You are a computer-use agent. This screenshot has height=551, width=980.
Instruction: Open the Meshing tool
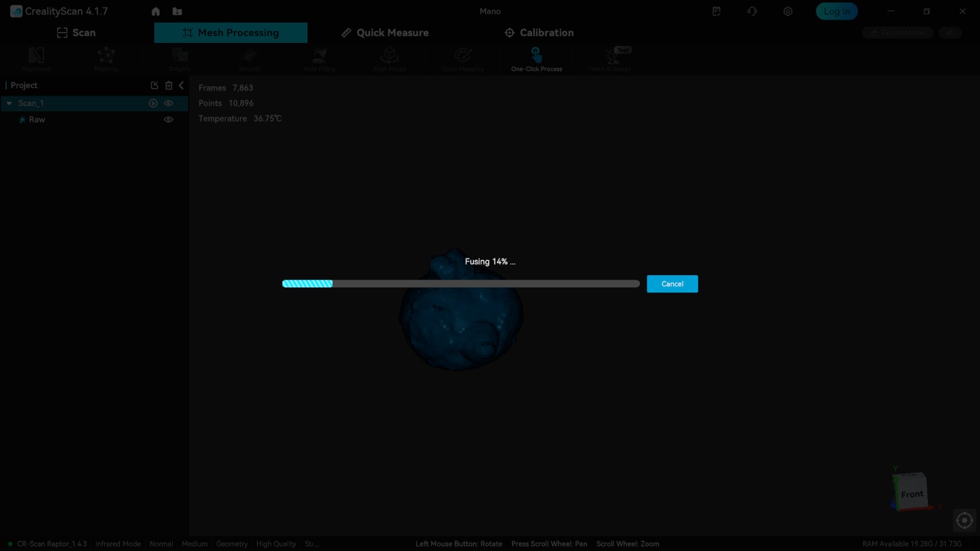pyautogui.click(x=106, y=59)
